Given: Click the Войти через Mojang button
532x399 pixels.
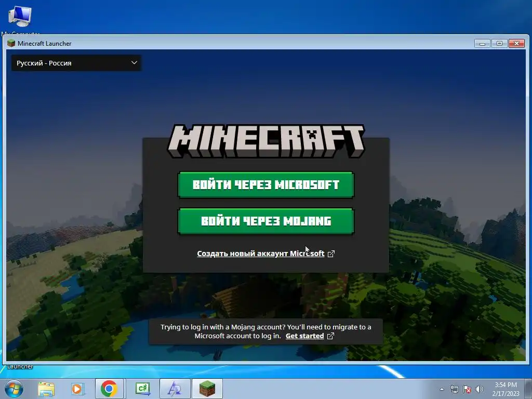Looking at the screenshot, I should pyautogui.click(x=266, y=221).
